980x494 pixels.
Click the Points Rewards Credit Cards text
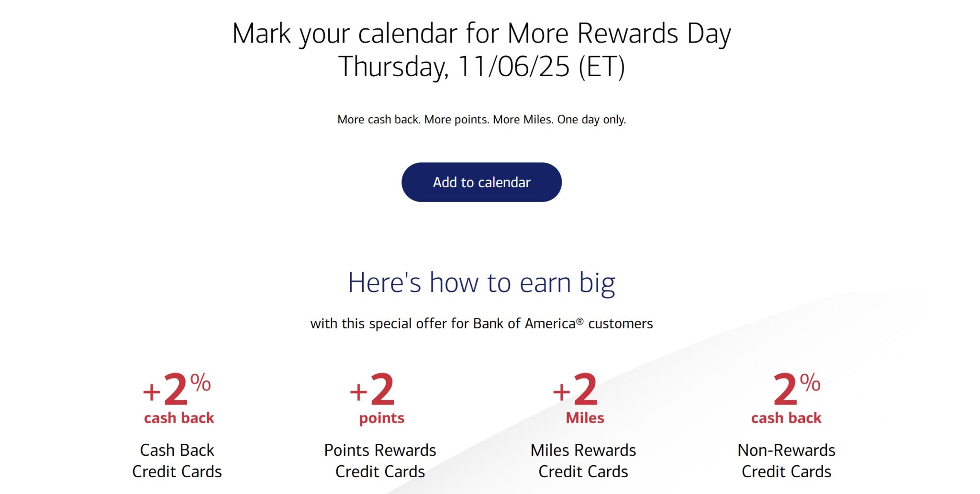point(380,460)
